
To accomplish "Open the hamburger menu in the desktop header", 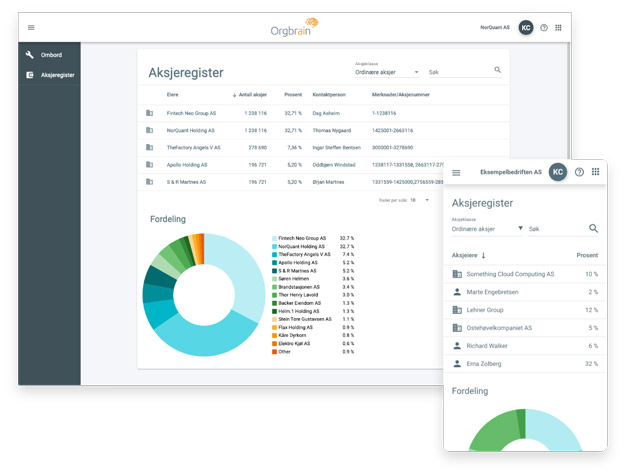I will click(31, 28).
